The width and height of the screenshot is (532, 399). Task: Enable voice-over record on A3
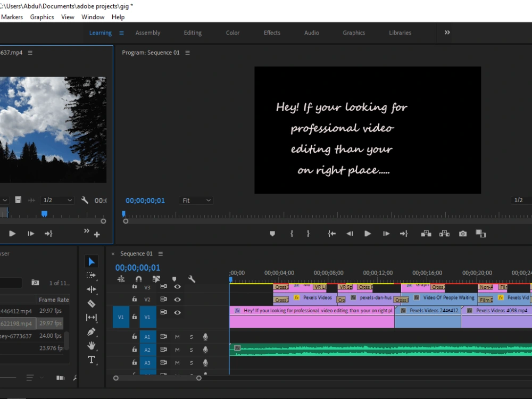click(x=205, y=363)
